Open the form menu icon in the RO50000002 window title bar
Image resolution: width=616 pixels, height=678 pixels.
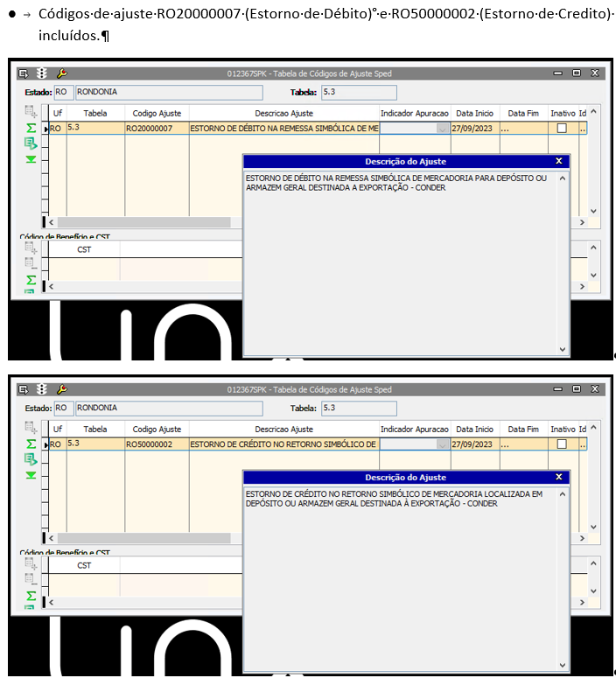[x=24, y=389]
